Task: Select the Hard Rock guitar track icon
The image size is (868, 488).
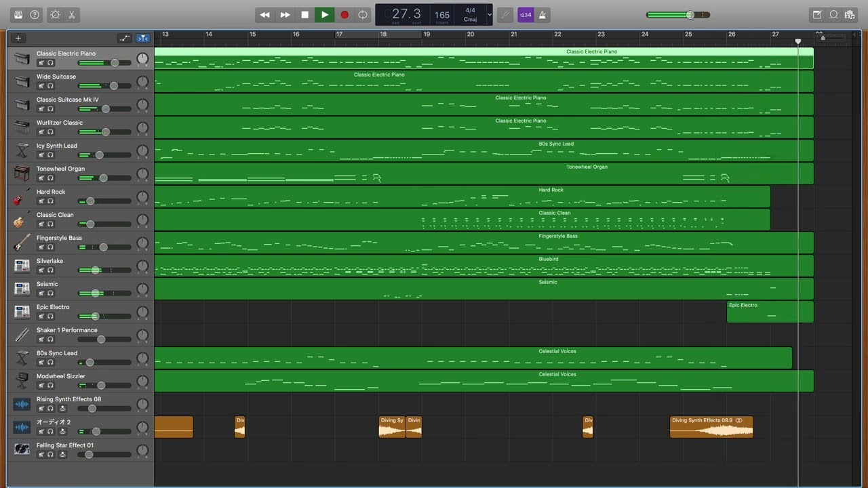Action: (x=22, y=197)
